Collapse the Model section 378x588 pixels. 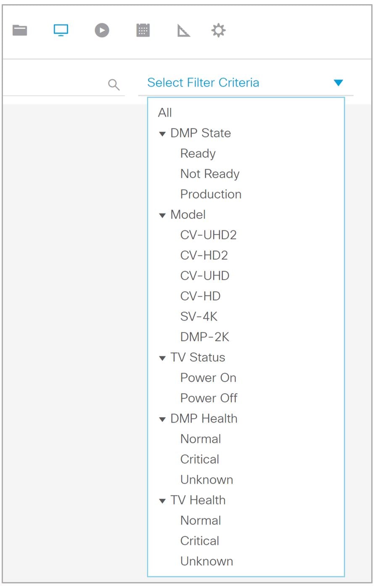tap(161, 215)
